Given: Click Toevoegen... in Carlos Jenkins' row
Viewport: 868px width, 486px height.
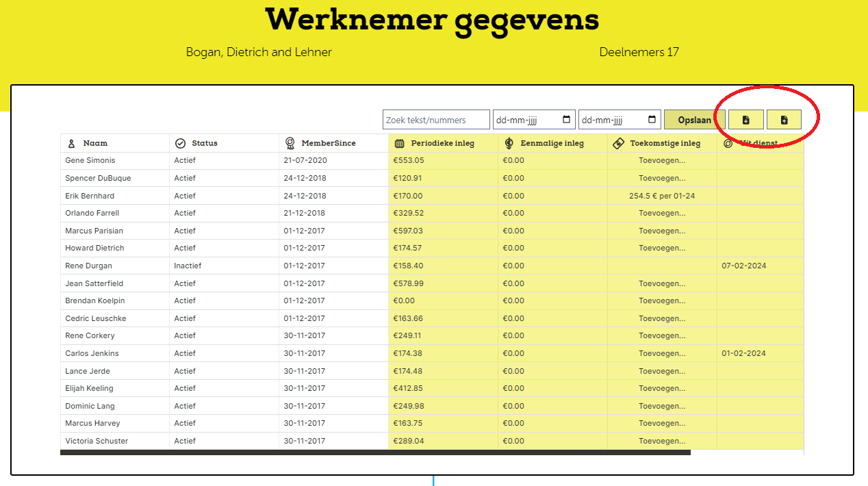Looking at the screenshot, I should click(662, 353).
